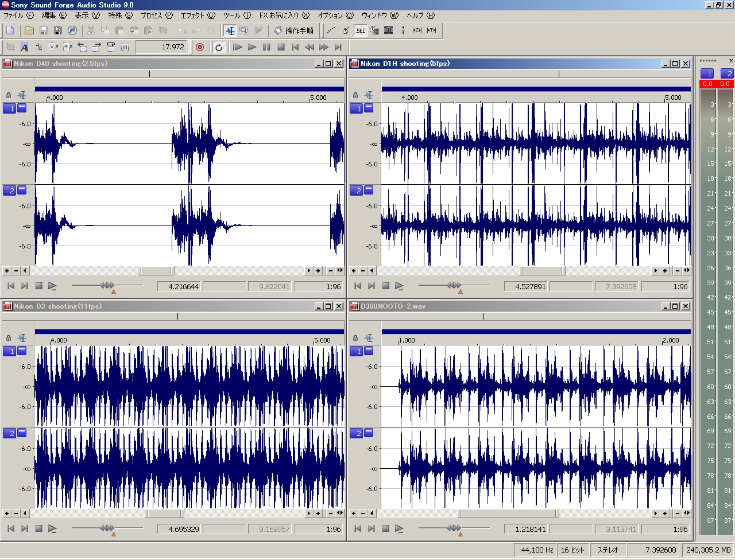Toggle meter channel 2 button in level meters
This screenshot has width=735, height=560.
tap(726, 73)
